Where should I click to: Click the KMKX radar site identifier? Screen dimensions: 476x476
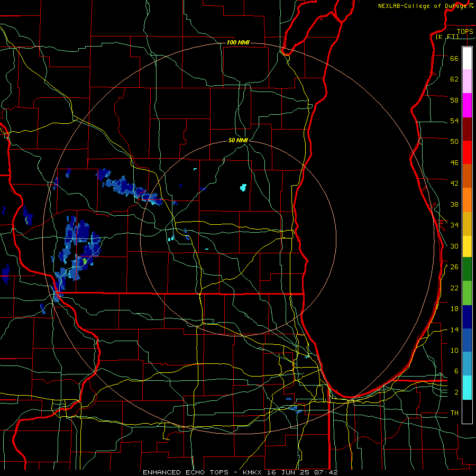click(x=253, y=472)
